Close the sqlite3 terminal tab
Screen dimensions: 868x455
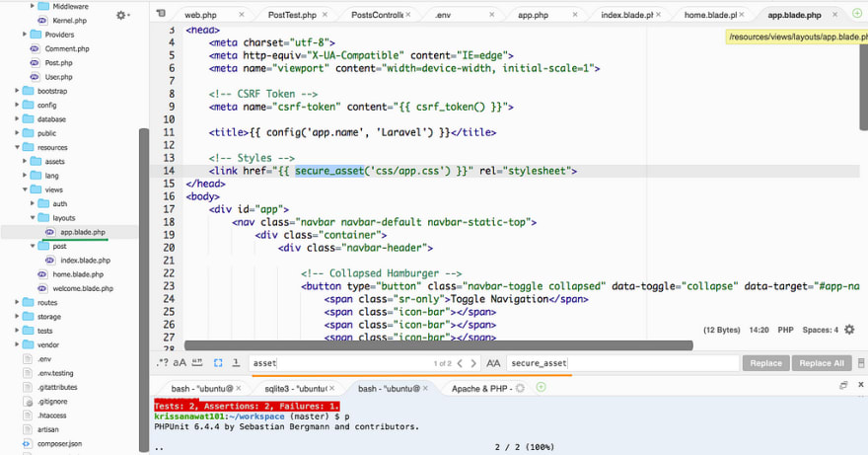click(332, 389)
